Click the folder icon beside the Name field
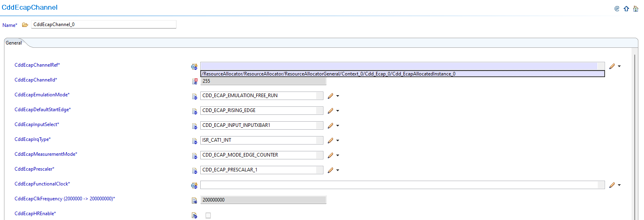The width and height of the screenshot is (644, 220). click(x=25, y=25)
